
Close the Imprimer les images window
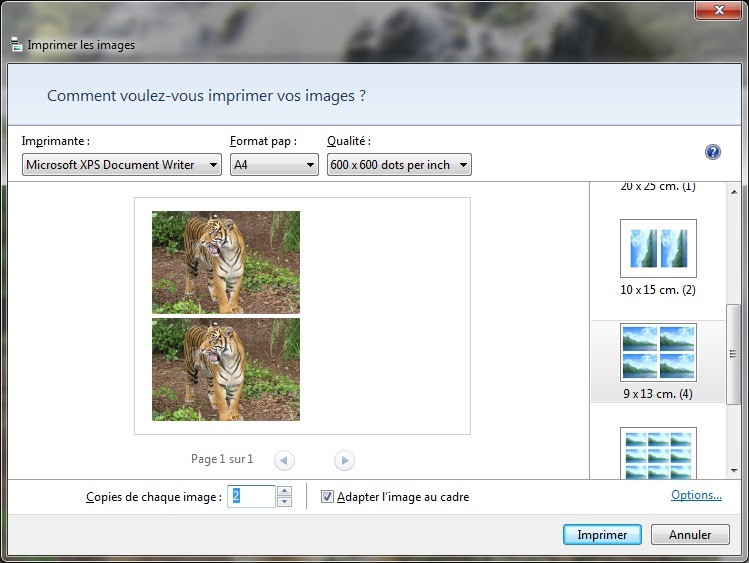[x=719, y=10]
